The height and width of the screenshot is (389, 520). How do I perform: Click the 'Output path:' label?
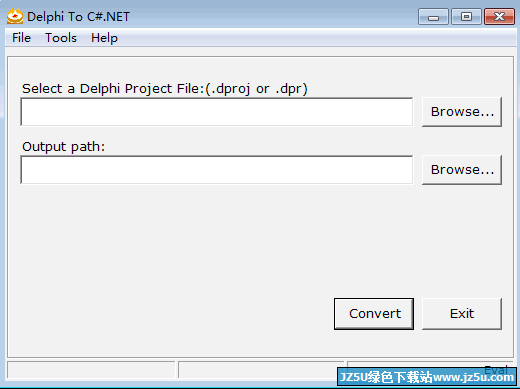[x=63, y=147]
